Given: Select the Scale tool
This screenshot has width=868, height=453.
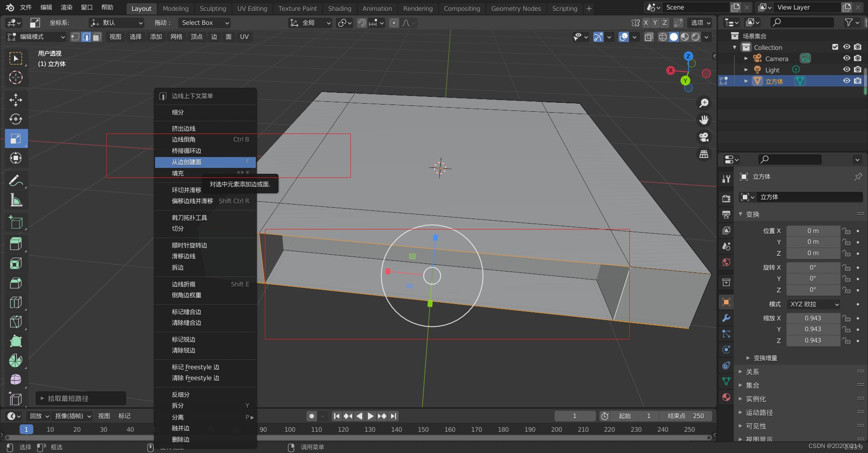Looking at the screenshot, I should coord(16,138).
